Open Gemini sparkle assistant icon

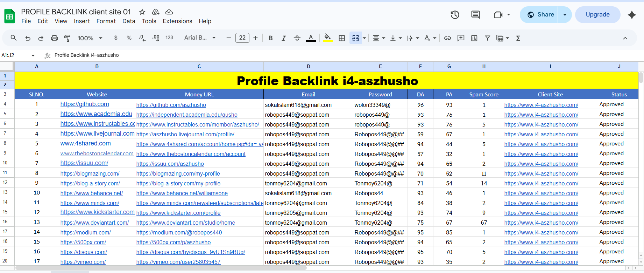(x=632, y=15)
